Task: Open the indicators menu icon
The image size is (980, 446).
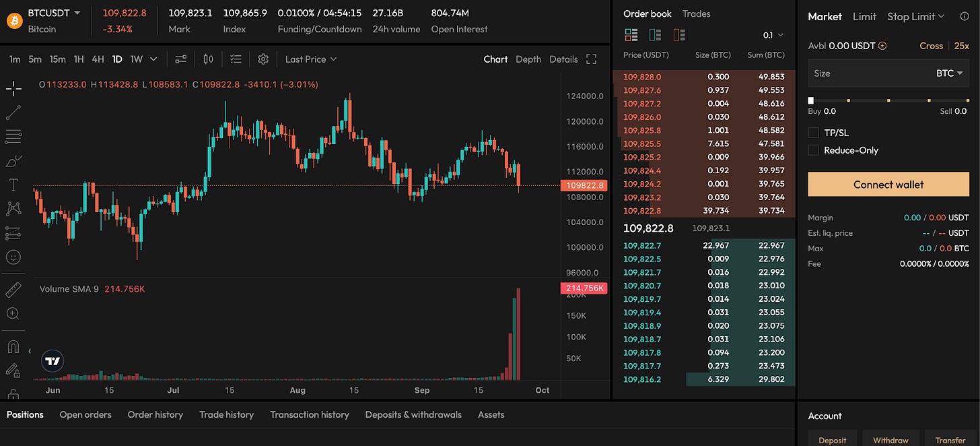Action: pyautogui.click(x=181, y=59)
